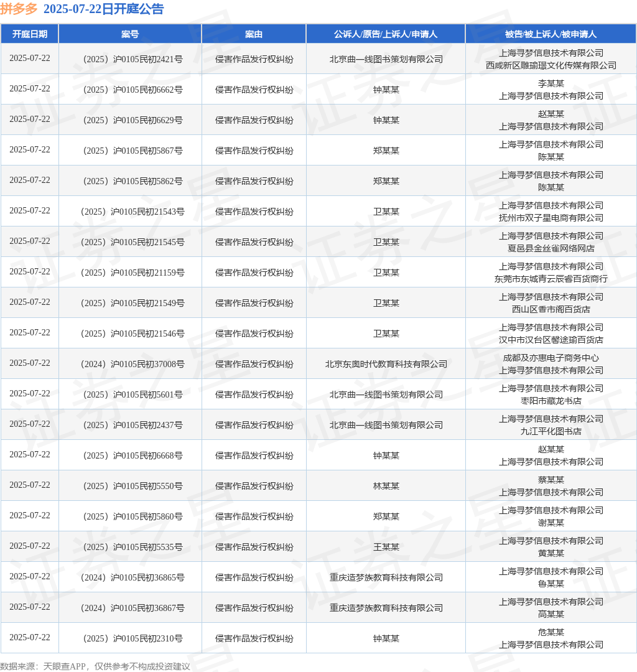This screenshot has height=672, width=637.
Task: Click case number (2025)沪0105民初5860号
Action: (133, 516)
